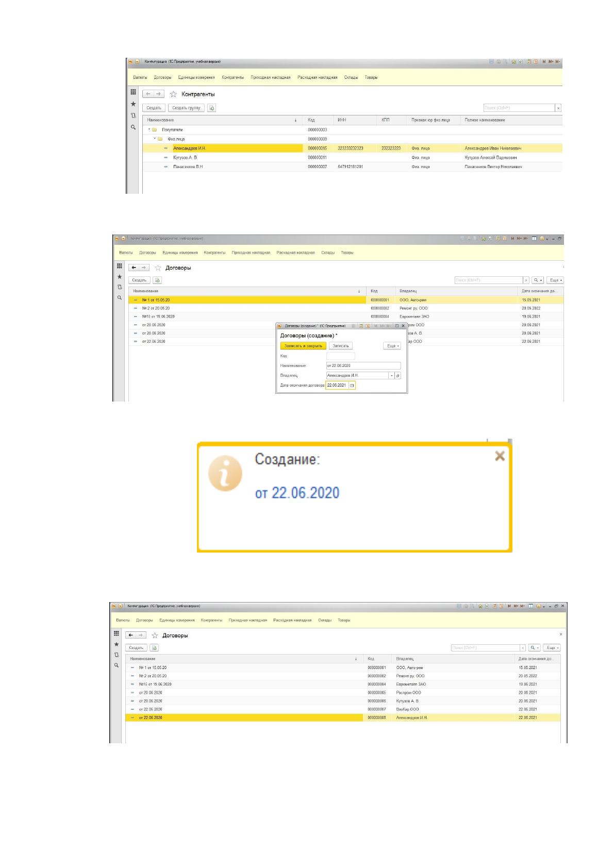Image resolution: width=614 pixels, height=868 pixels.
Task: Focus the Наименование field in creation dialog
Action: 363,366
